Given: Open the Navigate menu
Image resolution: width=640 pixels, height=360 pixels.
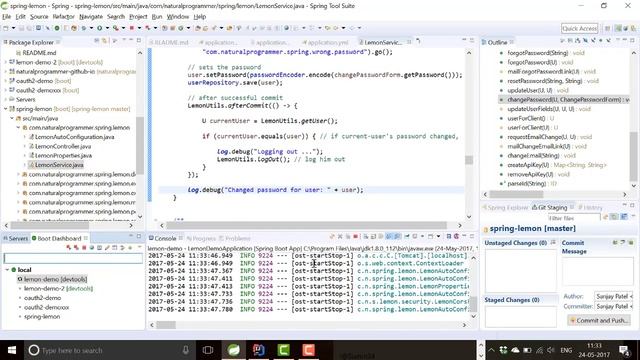Looking at the screenshot, I should pyautogui.click(x=91, y=17).
